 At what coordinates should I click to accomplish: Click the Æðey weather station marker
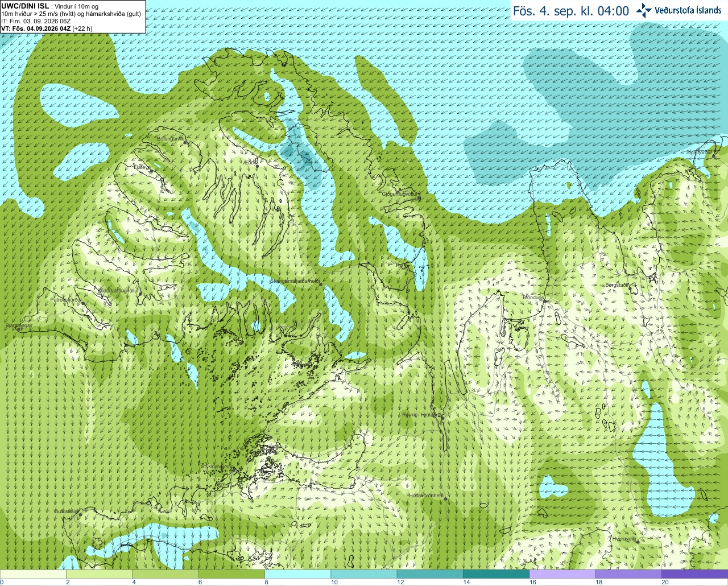257,166
